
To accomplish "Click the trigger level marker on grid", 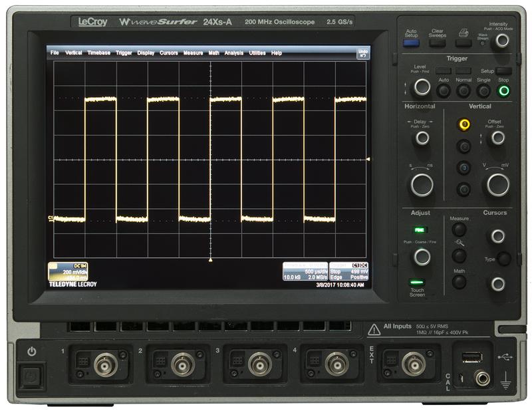I will point(368,160).
